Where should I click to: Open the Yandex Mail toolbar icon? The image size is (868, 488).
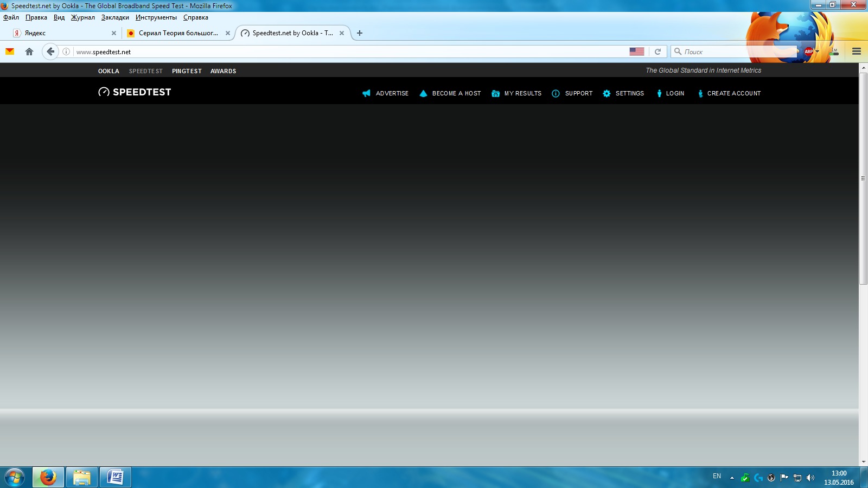pyautogui.click(x=10, y=52)
